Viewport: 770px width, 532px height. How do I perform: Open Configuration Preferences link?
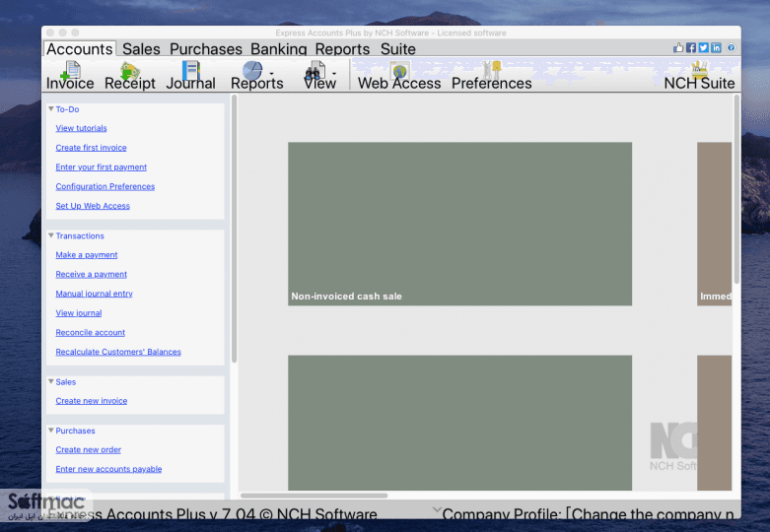click(x=105, y=186)
